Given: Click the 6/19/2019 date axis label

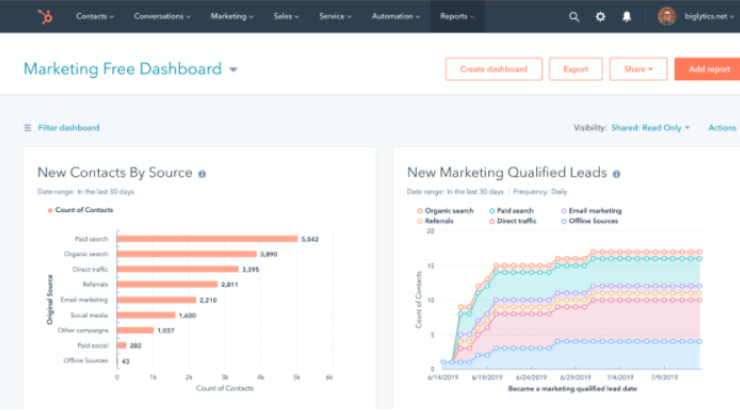Looking at the screenshot, I should tap(487, 377).
